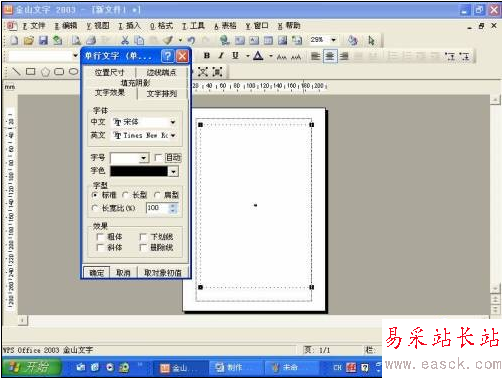Click the Cut scissors icon
The height and width of the screenshot is (379, 502).
point(125,40)
